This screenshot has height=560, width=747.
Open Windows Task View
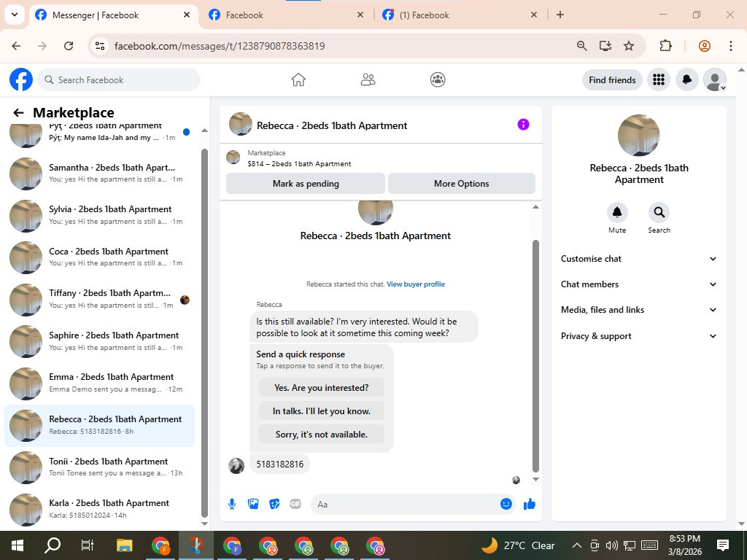(88, 545)
